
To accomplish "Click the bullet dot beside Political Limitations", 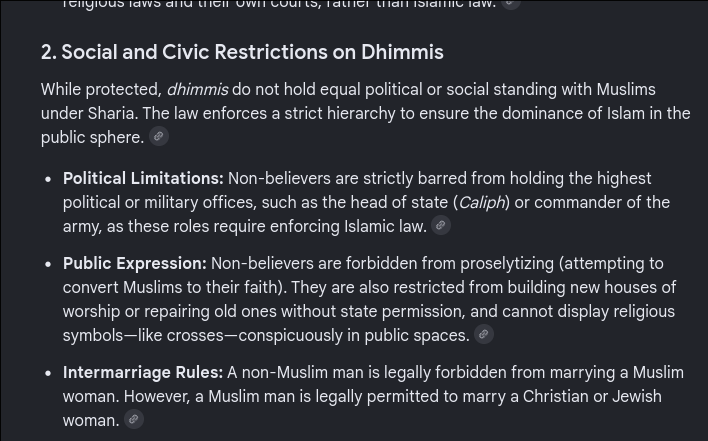I will (48, 179).
